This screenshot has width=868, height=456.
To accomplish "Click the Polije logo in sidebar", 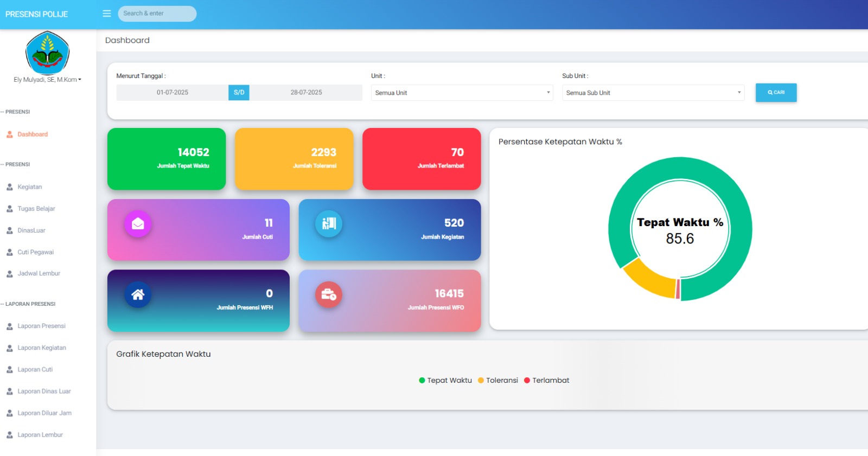I will [48, 53].
